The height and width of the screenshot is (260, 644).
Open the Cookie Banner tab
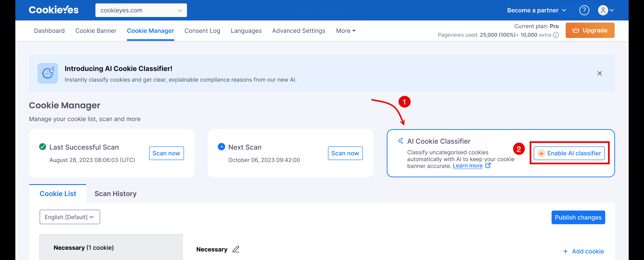[x=96, y=31]
